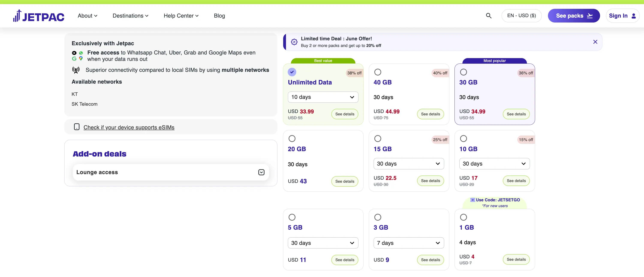Click the 25% off badge
644x277 pixels.
coord(440,140)
